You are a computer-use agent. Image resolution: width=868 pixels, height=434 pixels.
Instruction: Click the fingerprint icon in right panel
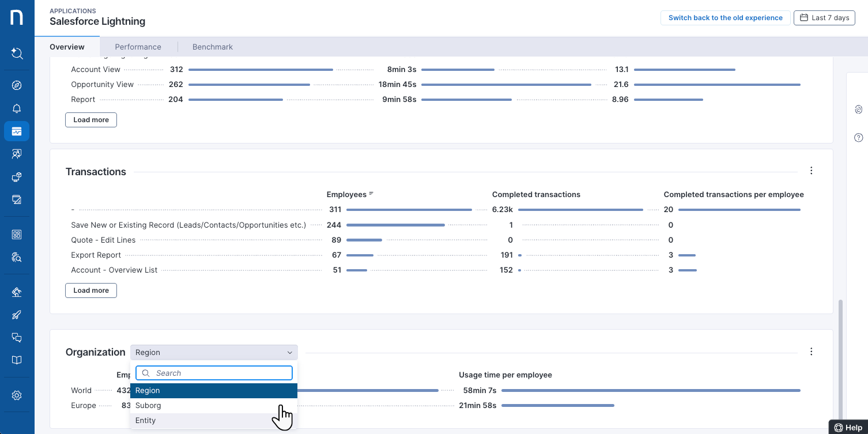click(858, 110)
